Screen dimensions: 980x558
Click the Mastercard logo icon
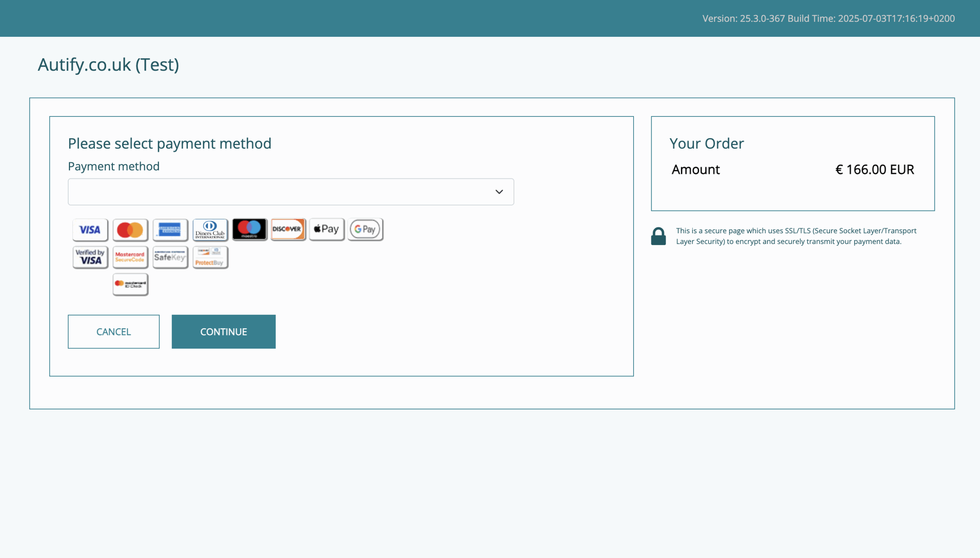coord(130,229)
